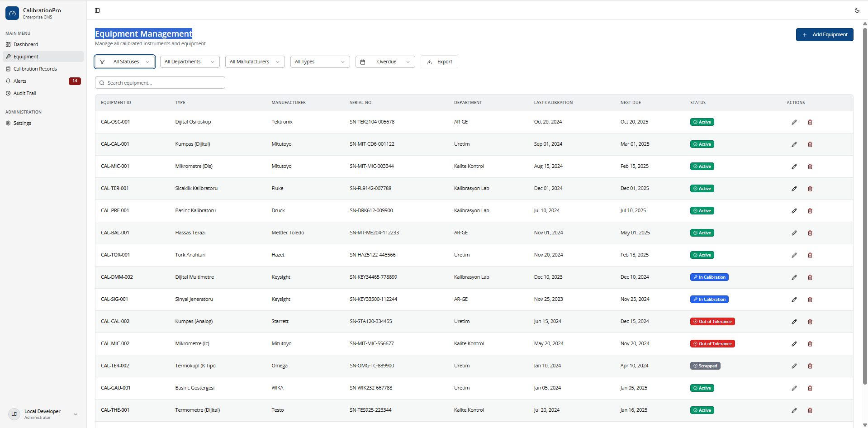The image size is (868, 428).
Task: Click the Add Equipment button
Action: 824,34
